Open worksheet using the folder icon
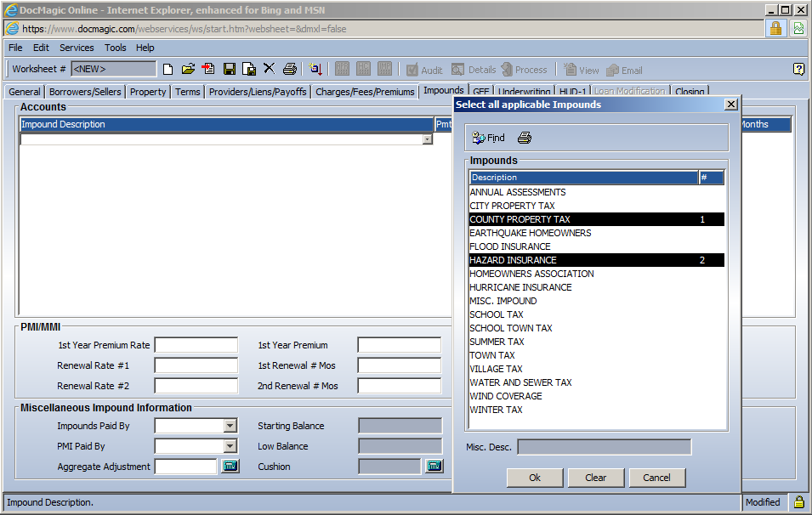The width and height of the screenshot is (812, 515). coord(188,70)
